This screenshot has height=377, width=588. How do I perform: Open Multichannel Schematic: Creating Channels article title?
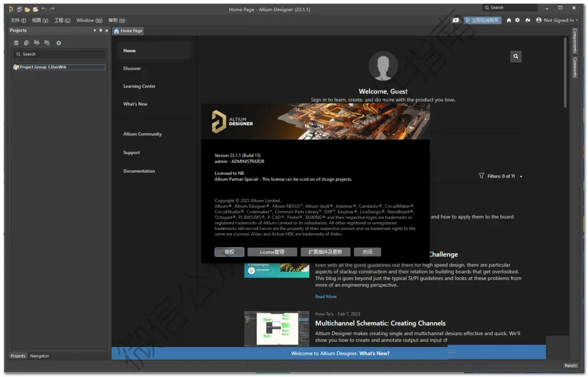coord(380,323)
